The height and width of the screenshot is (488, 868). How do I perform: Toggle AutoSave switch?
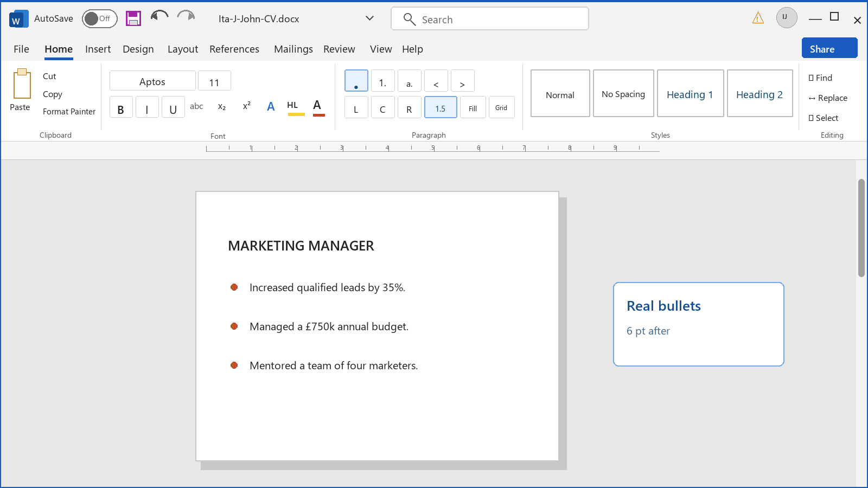[100, 18]
